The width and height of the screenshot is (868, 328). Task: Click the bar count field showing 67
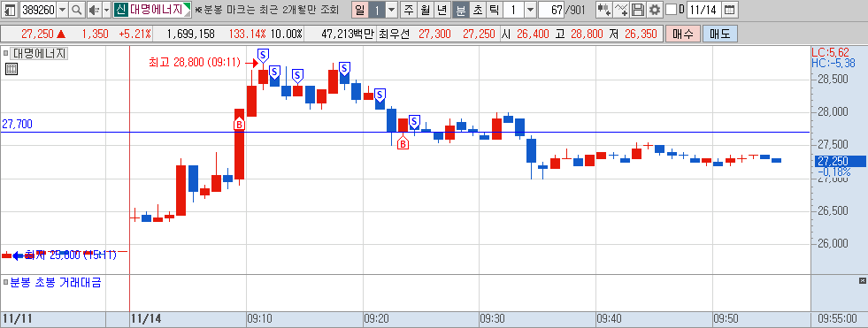pyautogui.click(x=551, y=10)
